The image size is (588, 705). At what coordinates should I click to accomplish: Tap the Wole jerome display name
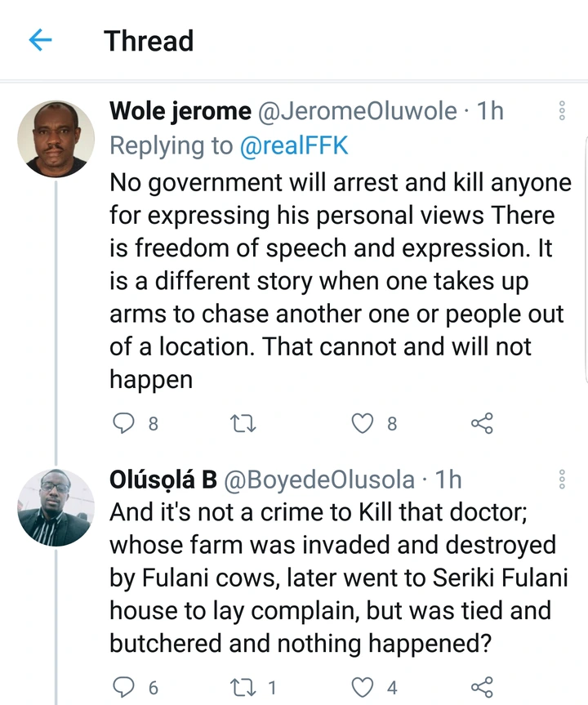click(x=180, y=111)
